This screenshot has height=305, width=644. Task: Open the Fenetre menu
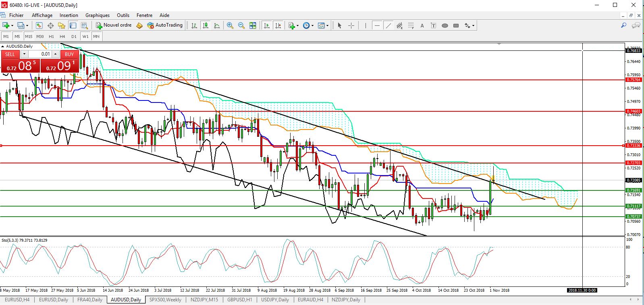click(144, 15)
